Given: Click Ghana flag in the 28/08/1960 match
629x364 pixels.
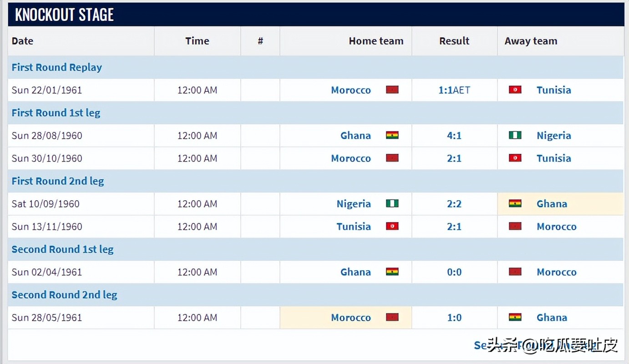Looking at the screenshot, I should tap(392, 135).
